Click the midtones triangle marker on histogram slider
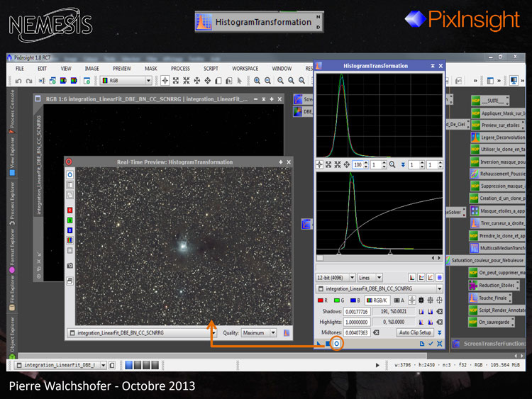The image size is (532, 399). coord(390,252)
